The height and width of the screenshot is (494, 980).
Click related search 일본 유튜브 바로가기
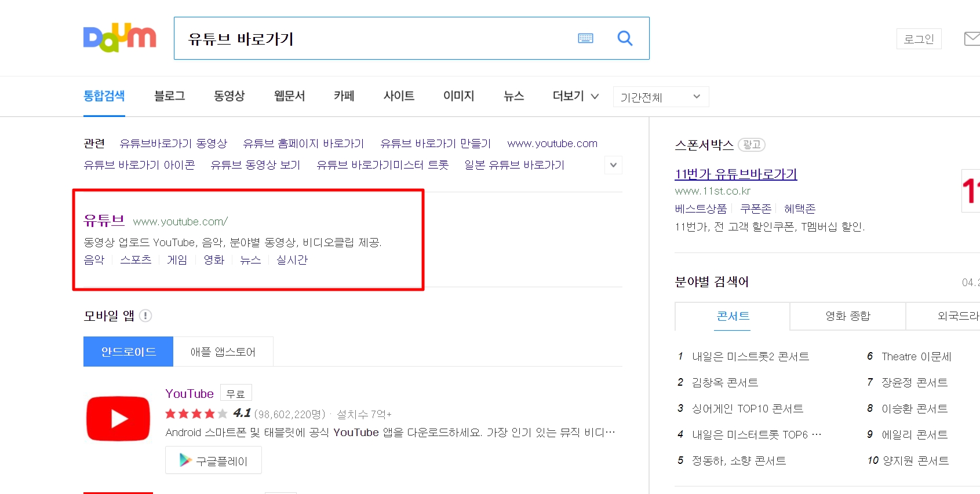(514, 165)
